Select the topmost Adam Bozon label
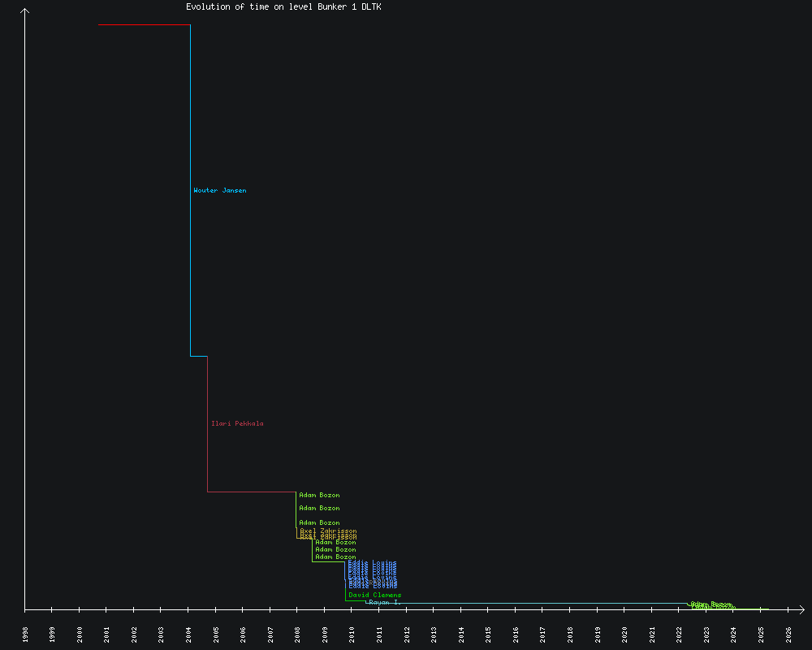812x650 pixels. tap(319, 495)
